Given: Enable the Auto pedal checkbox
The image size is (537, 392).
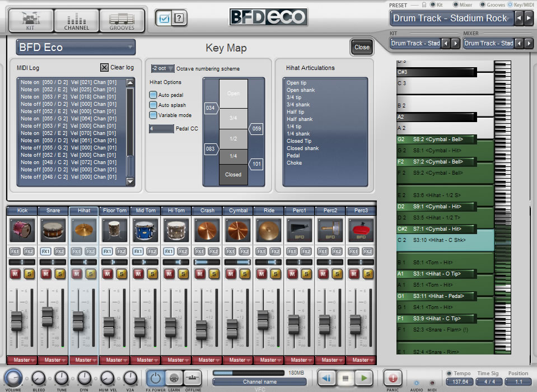Looking at the screenshot, I should point(153,95).
